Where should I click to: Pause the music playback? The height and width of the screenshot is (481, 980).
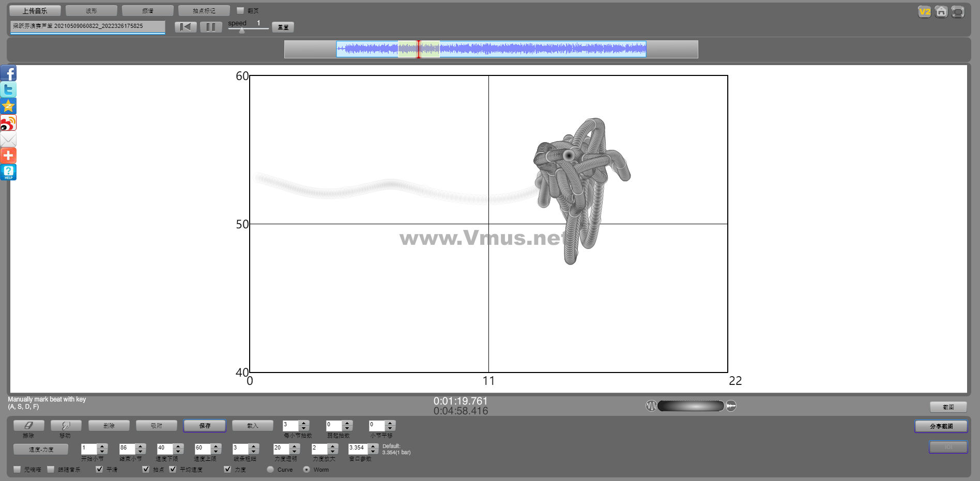[x=210, y=27]
